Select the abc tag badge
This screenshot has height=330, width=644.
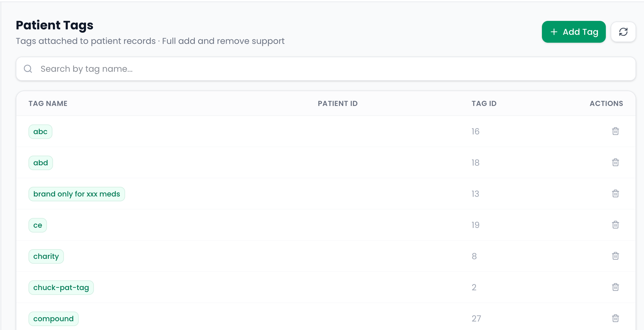point(40,132)
